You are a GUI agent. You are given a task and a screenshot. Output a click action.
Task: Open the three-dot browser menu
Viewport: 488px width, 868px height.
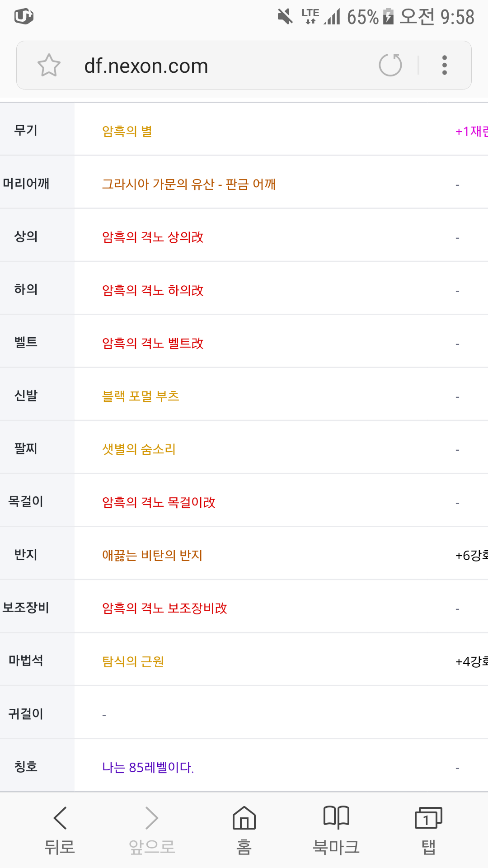point(445,65)
